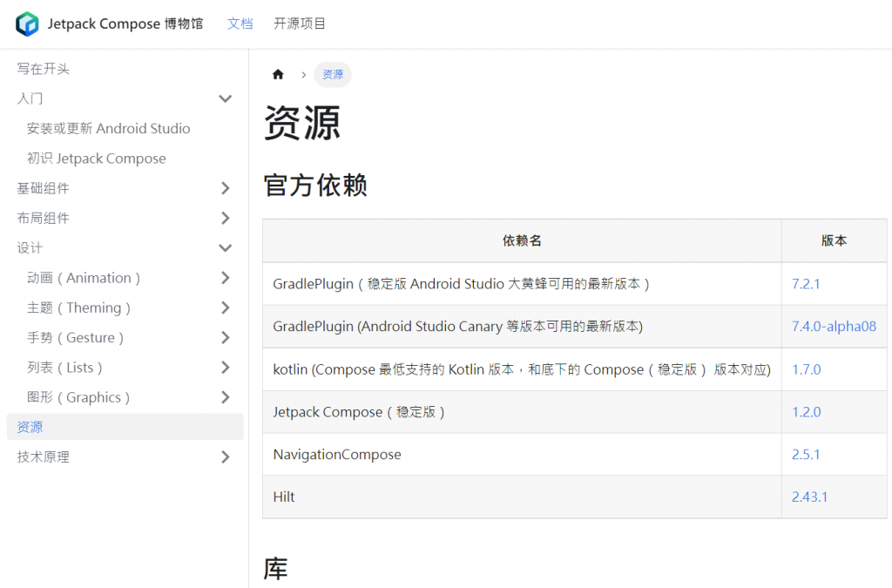Viewport: 892px width, 588px height.
Task: Open 写在开头 in sidebar
Action: click(44, 69)
